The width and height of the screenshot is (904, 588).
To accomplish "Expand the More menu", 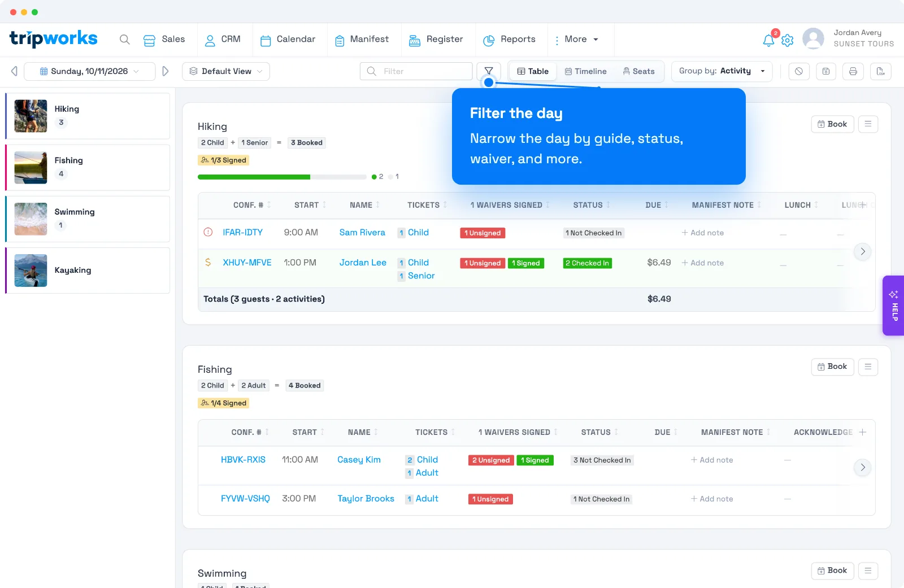I will [x=576, y=40].
